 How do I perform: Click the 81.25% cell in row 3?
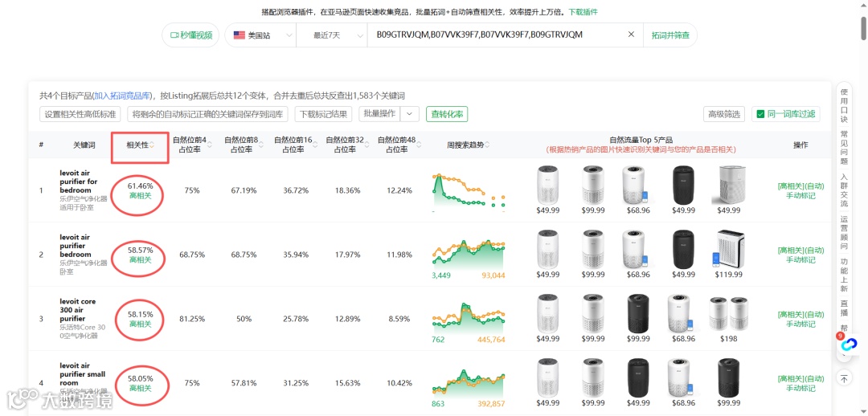click(x=192, y=319)
